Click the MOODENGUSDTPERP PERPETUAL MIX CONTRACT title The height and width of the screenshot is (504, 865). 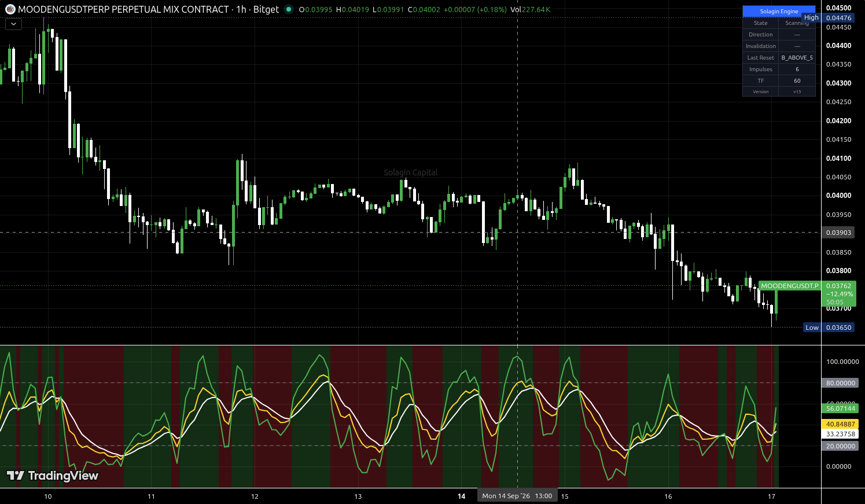click(123, 9)
